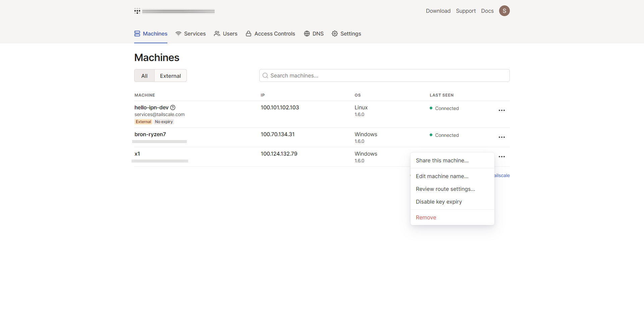Click the Tailscale logo dots icon
The height and width of the screenshot is (325, 644).
pos(137,11)
